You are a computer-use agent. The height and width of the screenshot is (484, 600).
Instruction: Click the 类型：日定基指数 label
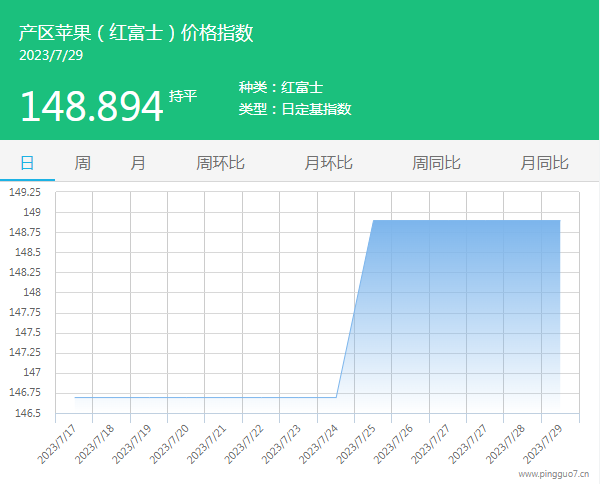[295, 109]
